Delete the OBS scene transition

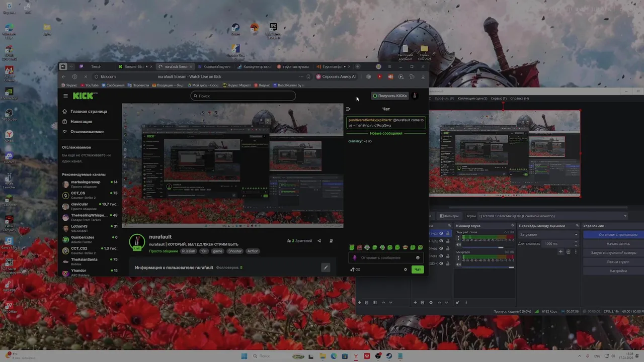(x=569, y=251)
